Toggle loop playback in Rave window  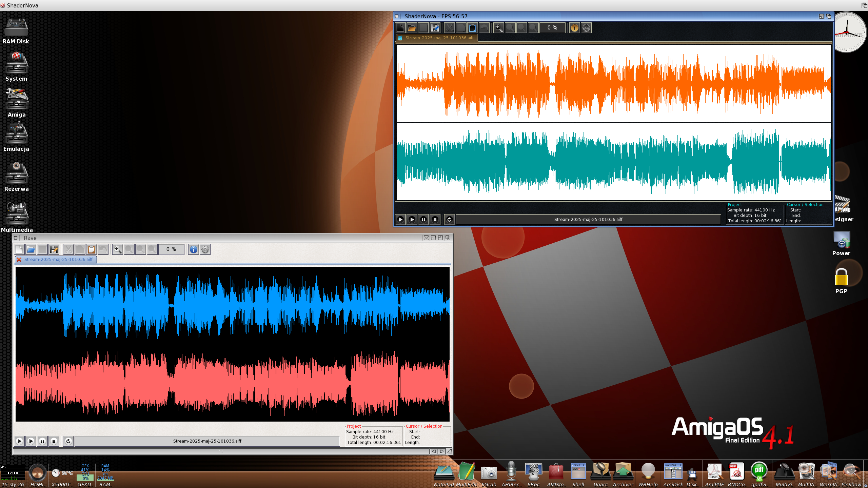pyautogui.click(x=68, y=441)
